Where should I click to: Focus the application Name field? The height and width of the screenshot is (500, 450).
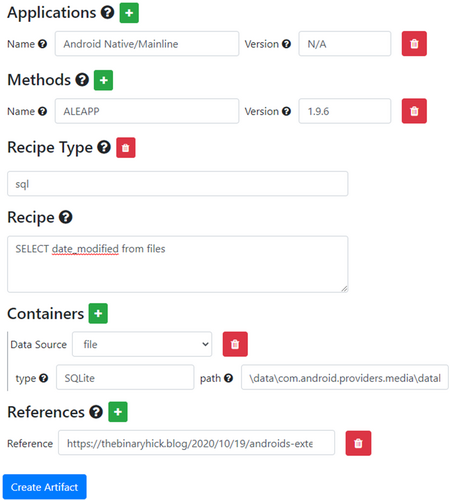147,44
